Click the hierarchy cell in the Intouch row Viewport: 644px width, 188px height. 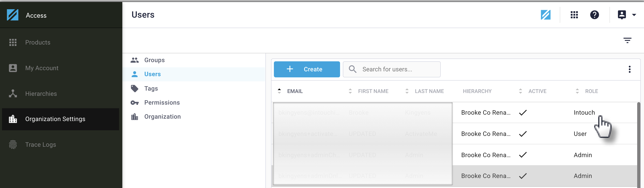click(x=486, y=112)
